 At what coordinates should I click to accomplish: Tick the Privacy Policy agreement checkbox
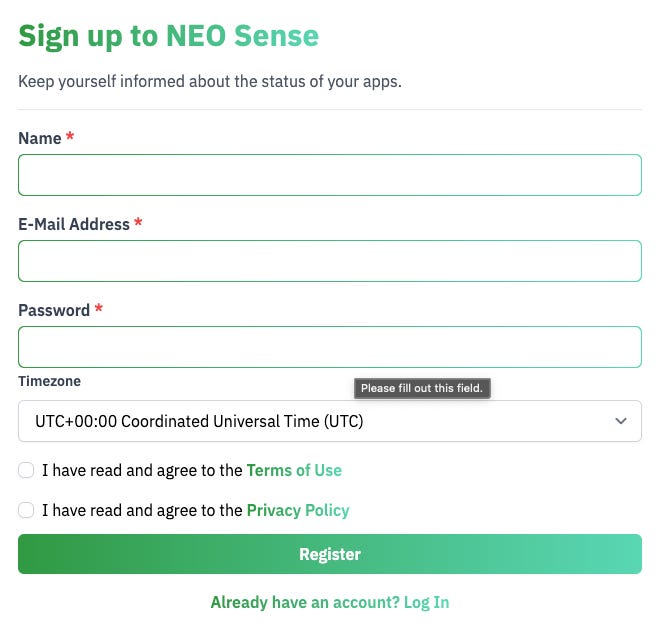[x=27, y=510]
